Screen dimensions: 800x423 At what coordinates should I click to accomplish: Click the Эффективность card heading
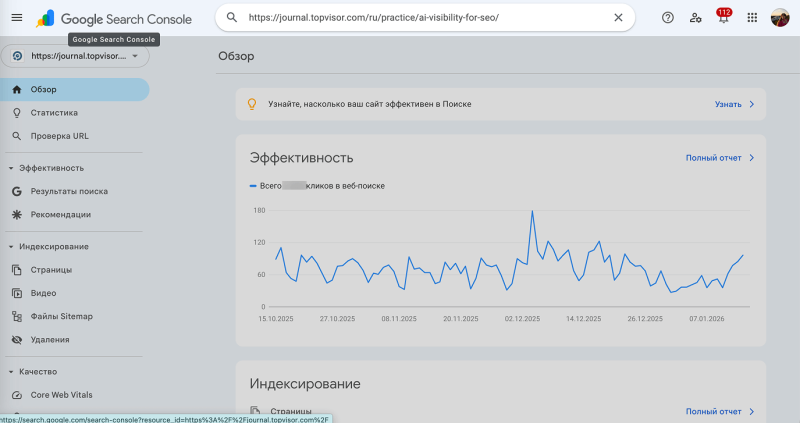coord(302,158)
